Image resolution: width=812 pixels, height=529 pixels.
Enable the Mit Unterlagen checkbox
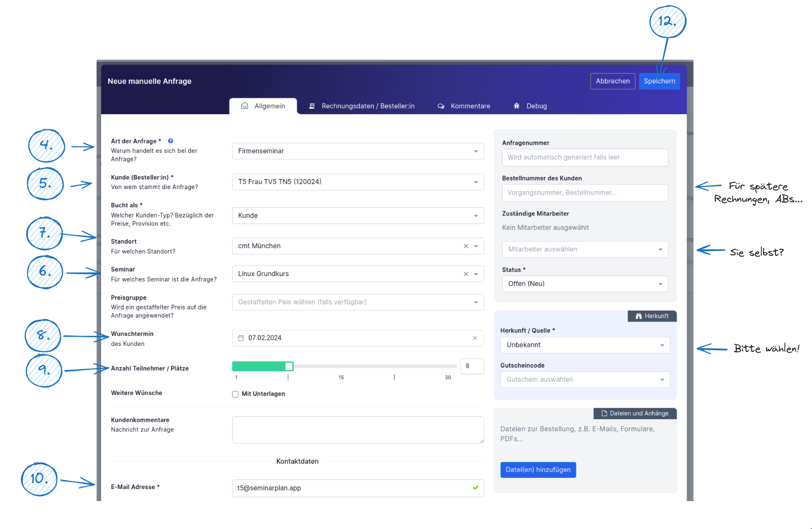click(235, 394)
